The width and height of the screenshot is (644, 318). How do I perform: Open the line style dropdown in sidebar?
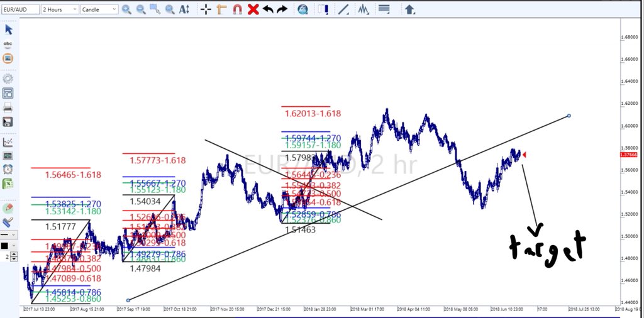8,235
